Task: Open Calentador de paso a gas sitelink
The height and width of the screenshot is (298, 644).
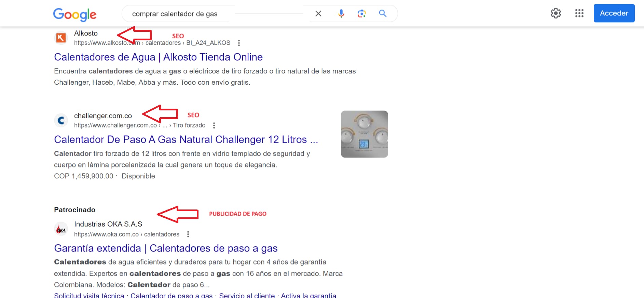Action: click(172, 296)
